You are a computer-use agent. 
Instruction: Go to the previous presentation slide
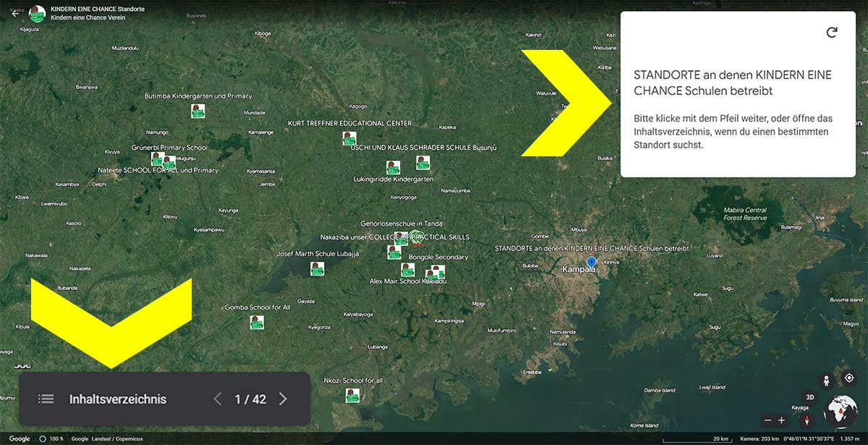coord(218,399)
